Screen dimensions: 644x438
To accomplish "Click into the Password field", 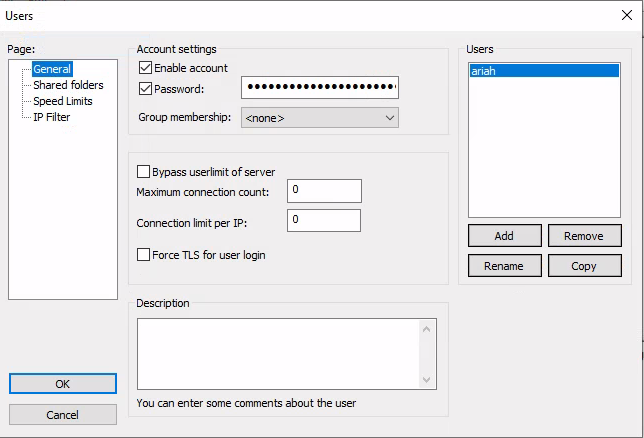I will pyautogui.click(x=320, y=87).
